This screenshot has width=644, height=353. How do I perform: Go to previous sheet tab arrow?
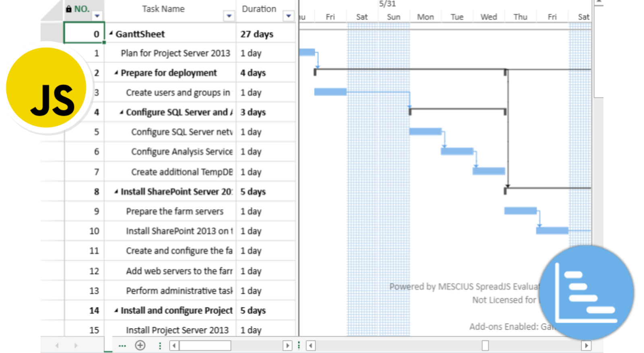[57, 345]
